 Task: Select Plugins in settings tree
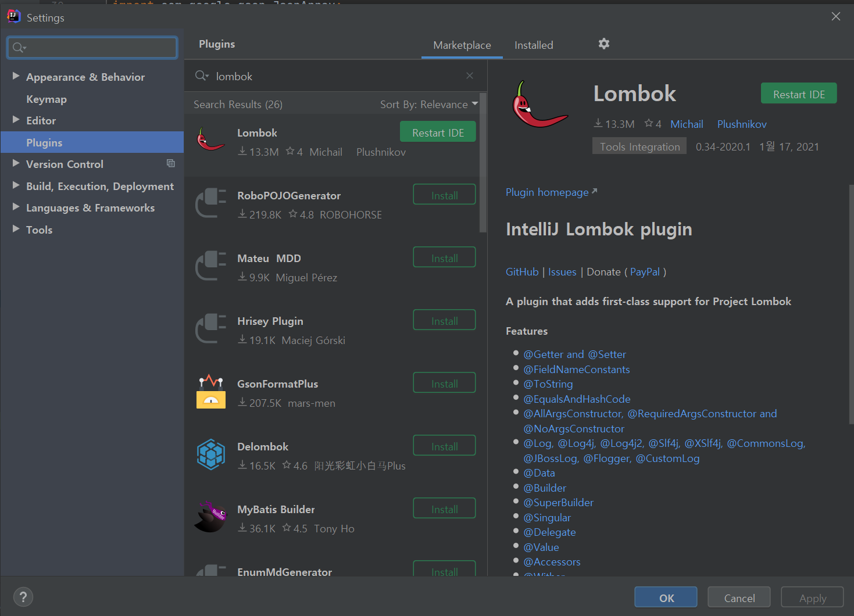[92, 142]
